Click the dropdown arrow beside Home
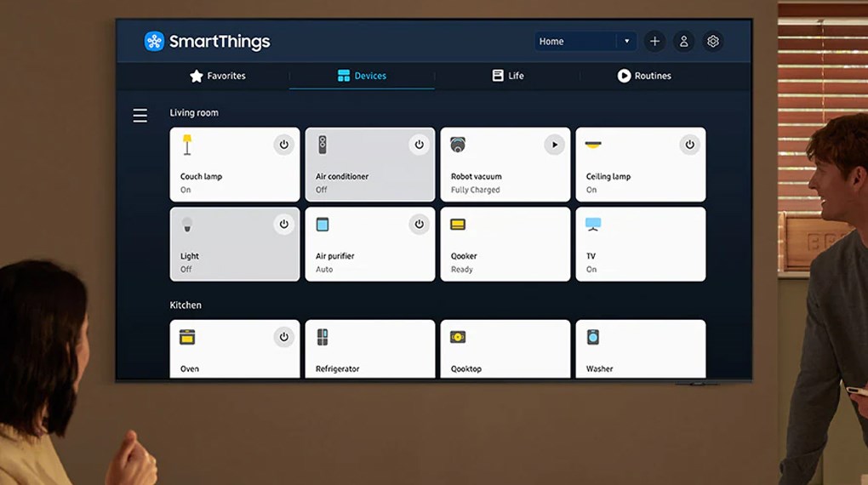This screenshot has height=485, width=868. 627,41
